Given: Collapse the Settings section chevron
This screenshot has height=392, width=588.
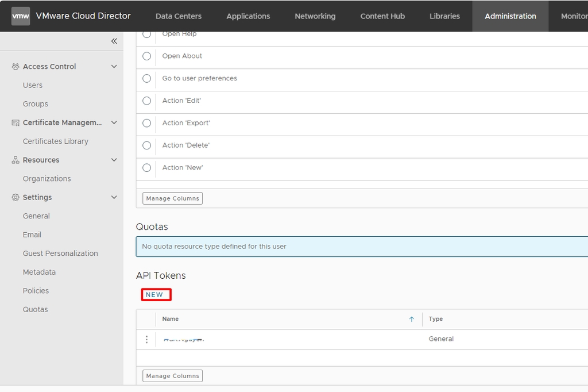Looking at the screenshot, I should (114, 197).
